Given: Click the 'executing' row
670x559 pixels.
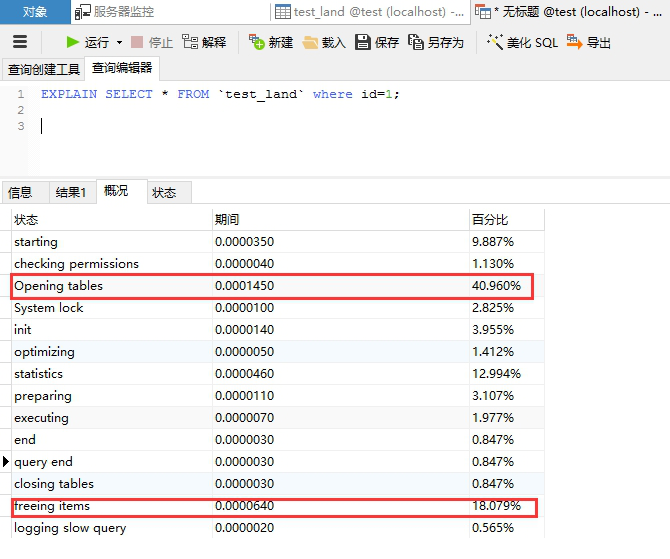Looking at the screenshot, I should point(278,418).
